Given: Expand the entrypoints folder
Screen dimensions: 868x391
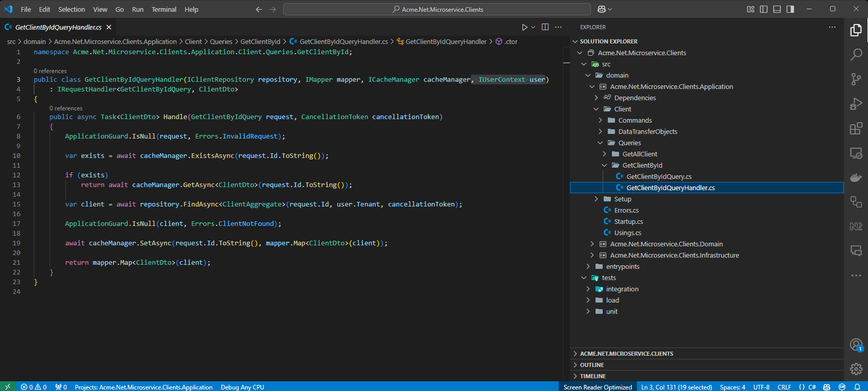Looking at the screenshot, I should click(x=588, y=266).
